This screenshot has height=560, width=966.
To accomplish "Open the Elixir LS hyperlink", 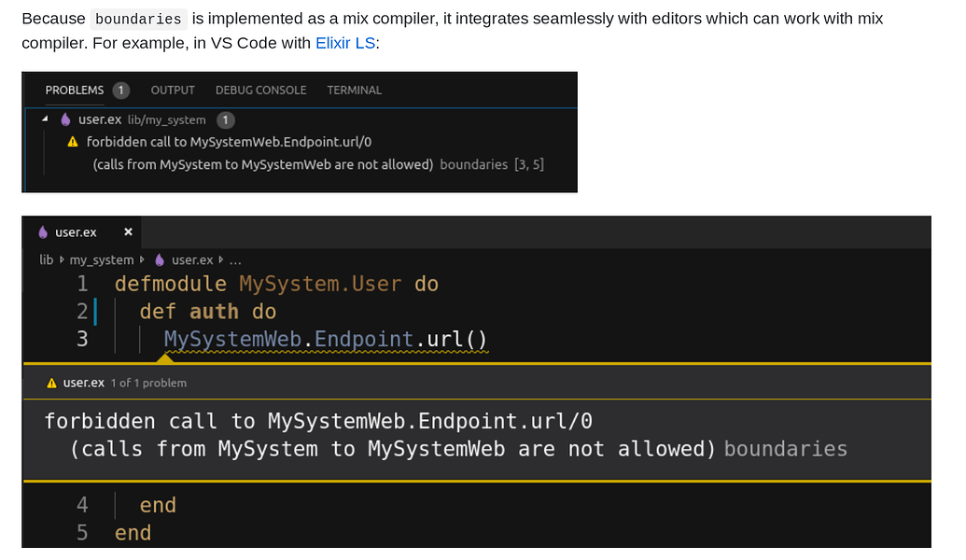I will click(x=345, y=44).
